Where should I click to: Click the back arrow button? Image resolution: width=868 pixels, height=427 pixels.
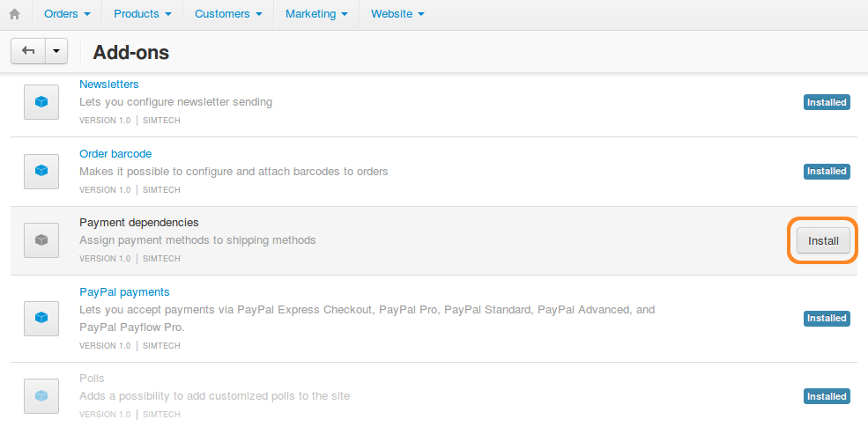tap(28, 51)
